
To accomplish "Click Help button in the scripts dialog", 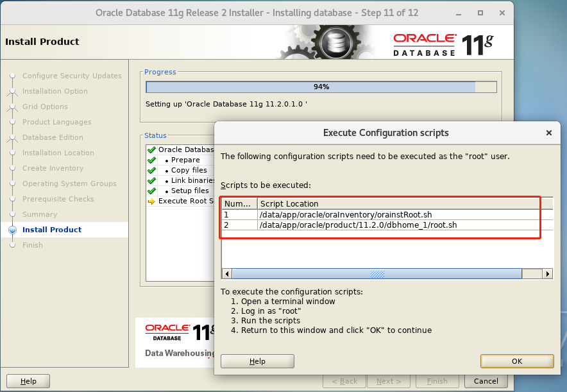I will point(257,361).
